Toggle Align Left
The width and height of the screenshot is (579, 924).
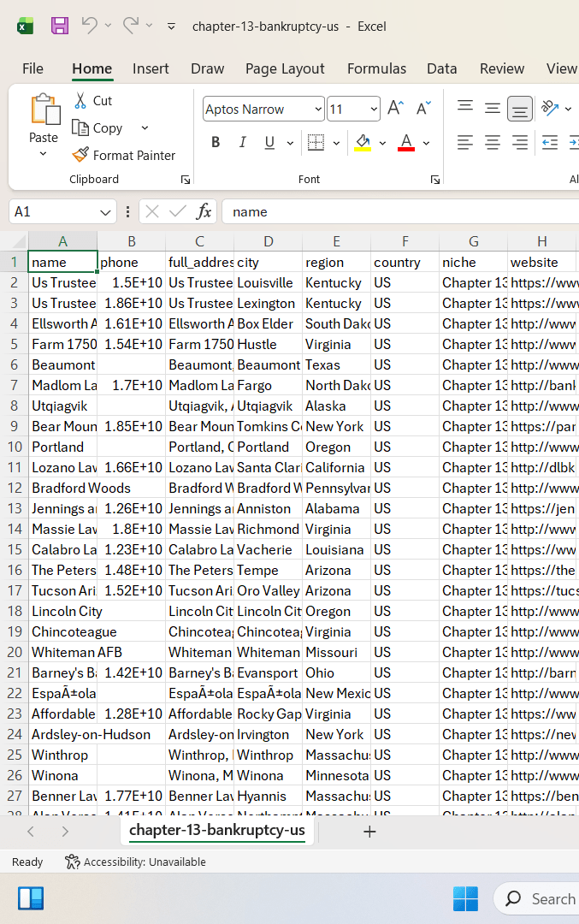point(465,142)
